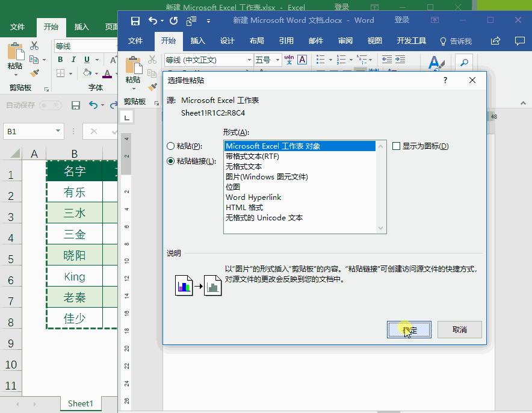The image size is (532, 413).
Task: Switch to the Word 设计 tab
Action: pyautogui.click(x=227, y=41)
